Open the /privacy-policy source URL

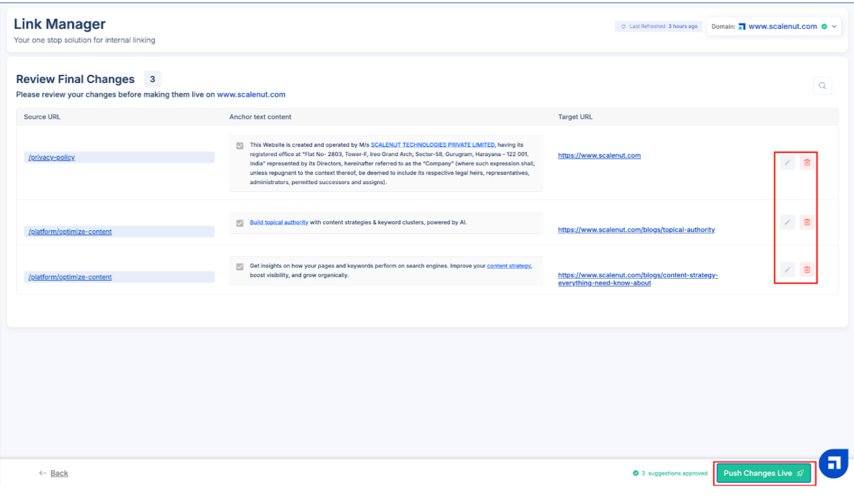point(52,157)
